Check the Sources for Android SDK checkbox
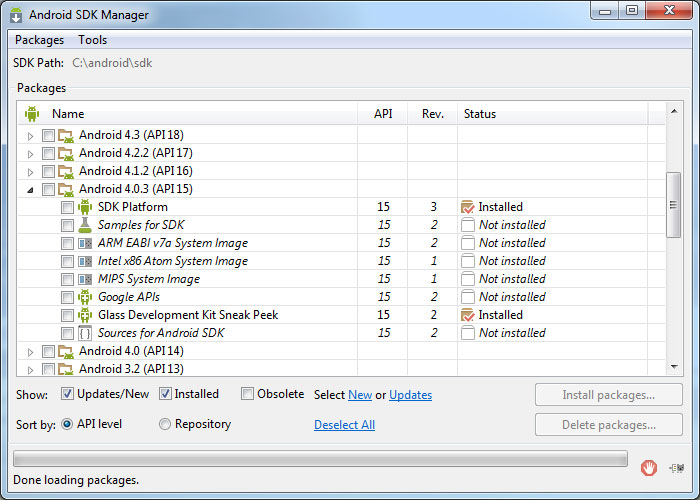 pyautogui.click(x=67, y=333)
